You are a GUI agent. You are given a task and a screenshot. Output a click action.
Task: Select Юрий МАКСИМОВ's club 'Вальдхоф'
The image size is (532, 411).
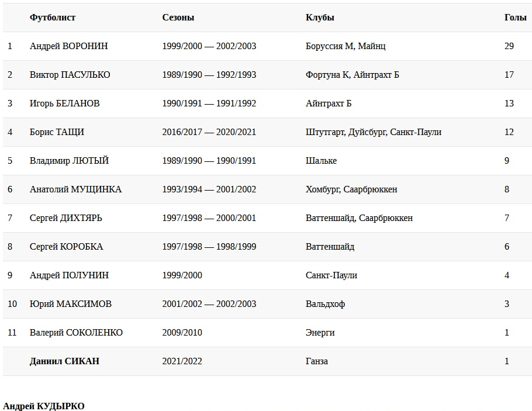point(325,304)
